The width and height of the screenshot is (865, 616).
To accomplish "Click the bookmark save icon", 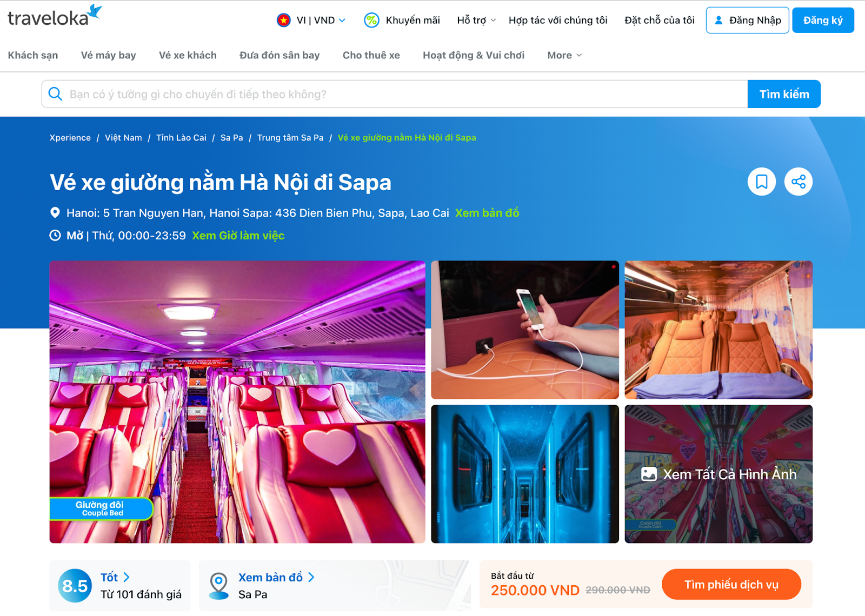I will click(x=761, y=182).
